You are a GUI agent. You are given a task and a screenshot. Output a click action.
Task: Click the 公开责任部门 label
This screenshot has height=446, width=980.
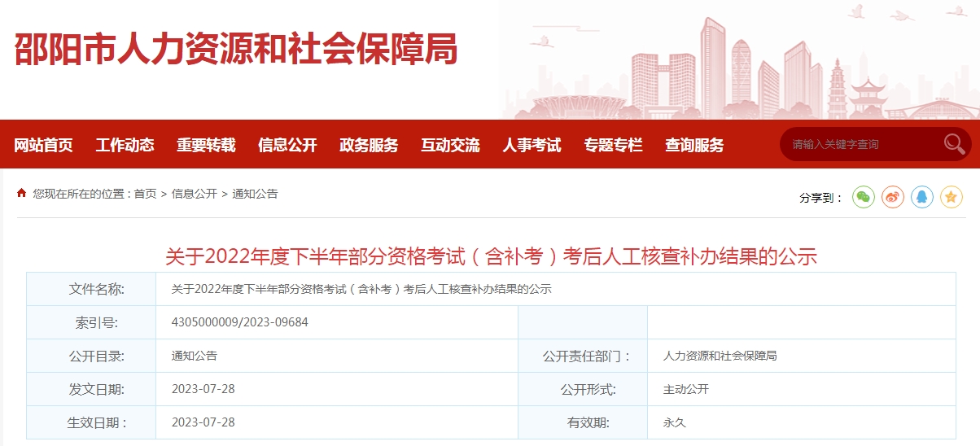(588, 356)
